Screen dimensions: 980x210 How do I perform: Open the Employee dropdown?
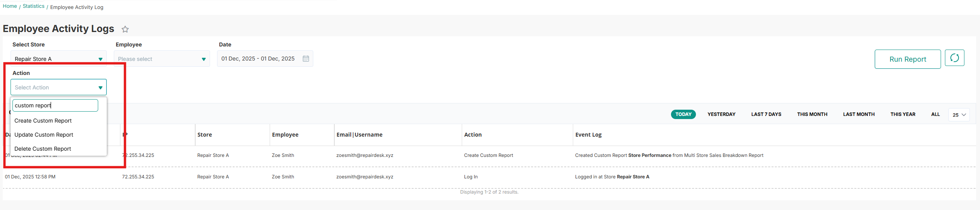pyautogui.click(x=162, y=59)
